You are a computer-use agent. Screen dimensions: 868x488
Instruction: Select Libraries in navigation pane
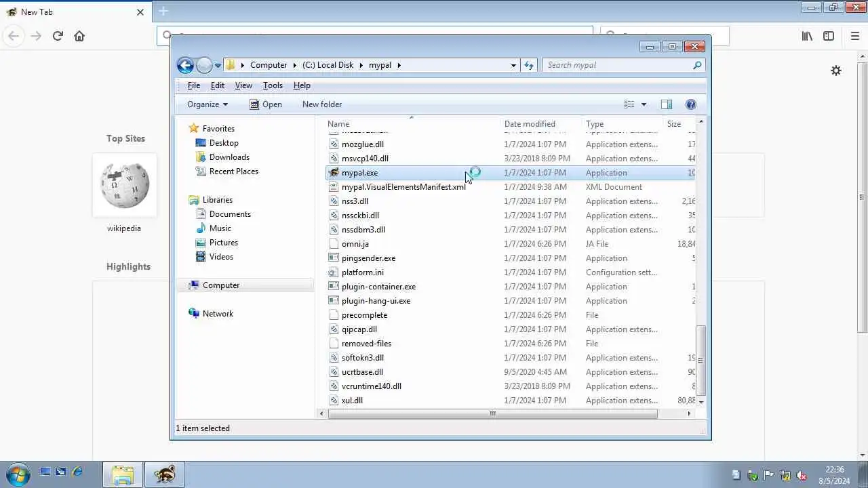217,200
